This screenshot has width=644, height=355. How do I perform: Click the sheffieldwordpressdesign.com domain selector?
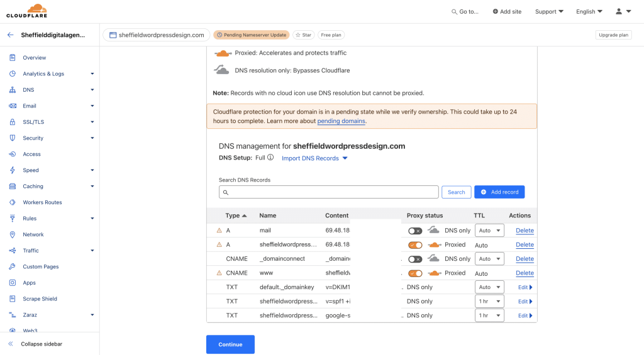(x=157, y=35)
